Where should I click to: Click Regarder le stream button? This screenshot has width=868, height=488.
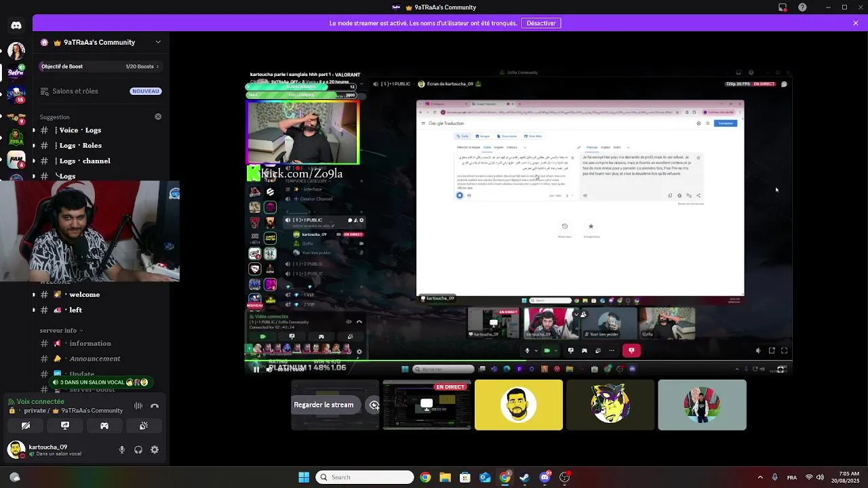coord(323,405)
